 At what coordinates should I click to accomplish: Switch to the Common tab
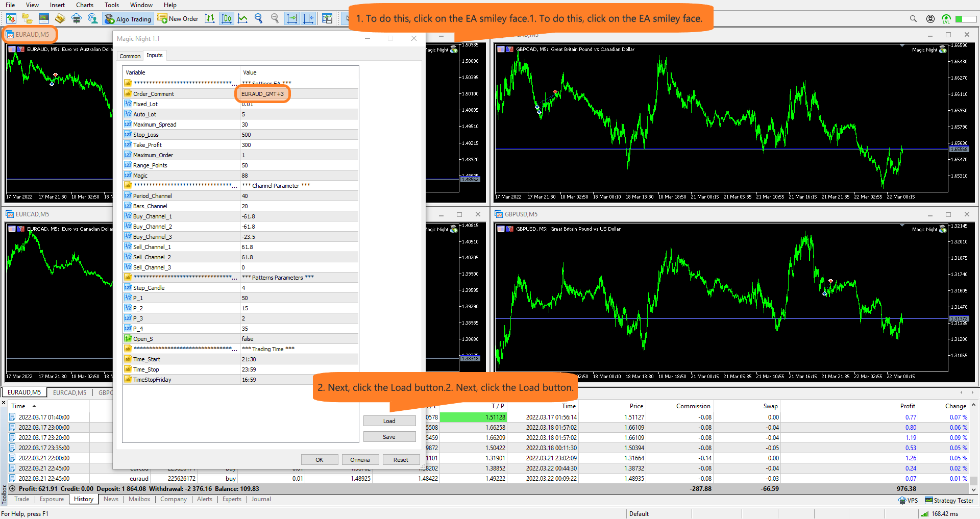[130, 56]
